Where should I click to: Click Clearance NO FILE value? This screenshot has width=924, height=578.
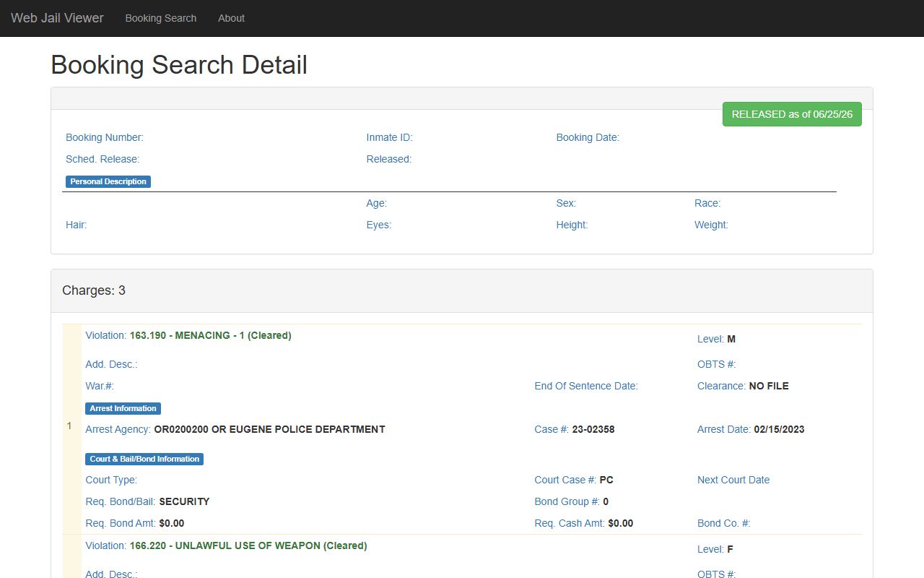[769, 386]
